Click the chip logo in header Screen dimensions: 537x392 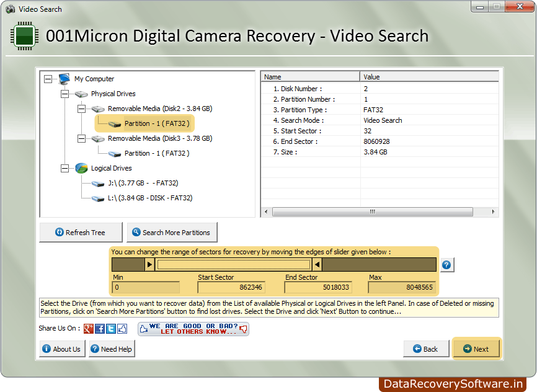[24, 36]
